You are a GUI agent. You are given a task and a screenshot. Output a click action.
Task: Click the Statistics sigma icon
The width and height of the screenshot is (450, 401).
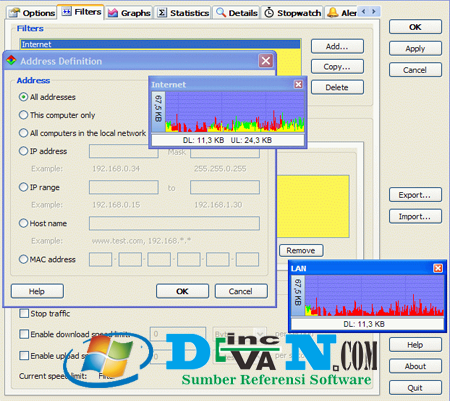(x=162, y=13)
